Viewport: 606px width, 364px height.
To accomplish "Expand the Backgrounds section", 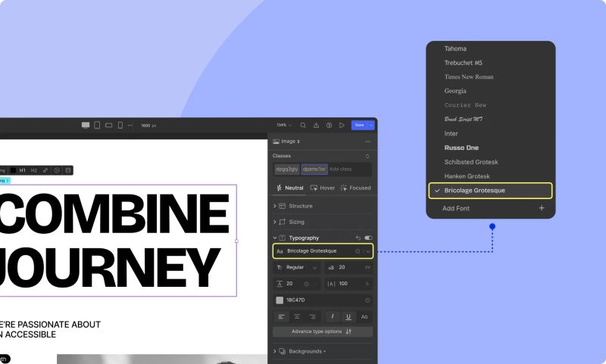I will tap(275, 351).
